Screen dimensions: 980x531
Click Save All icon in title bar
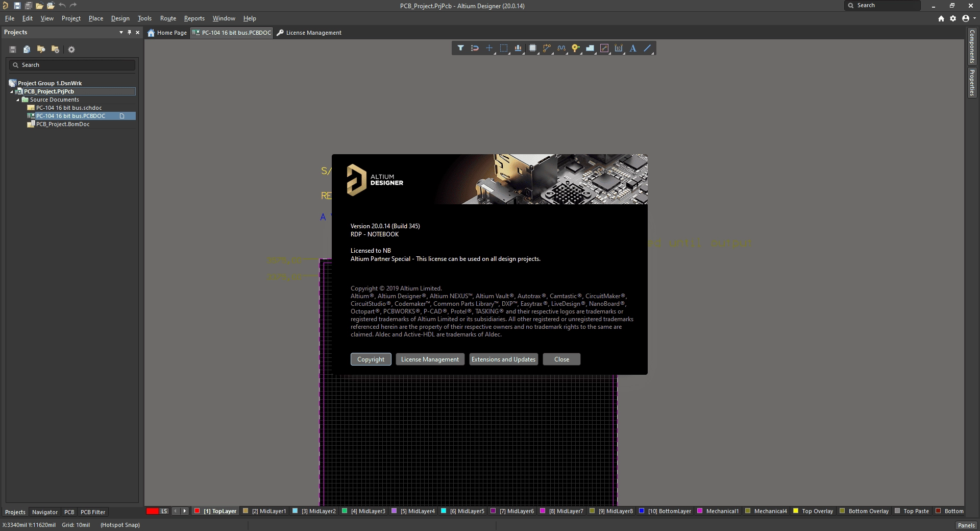coord(28,6)
